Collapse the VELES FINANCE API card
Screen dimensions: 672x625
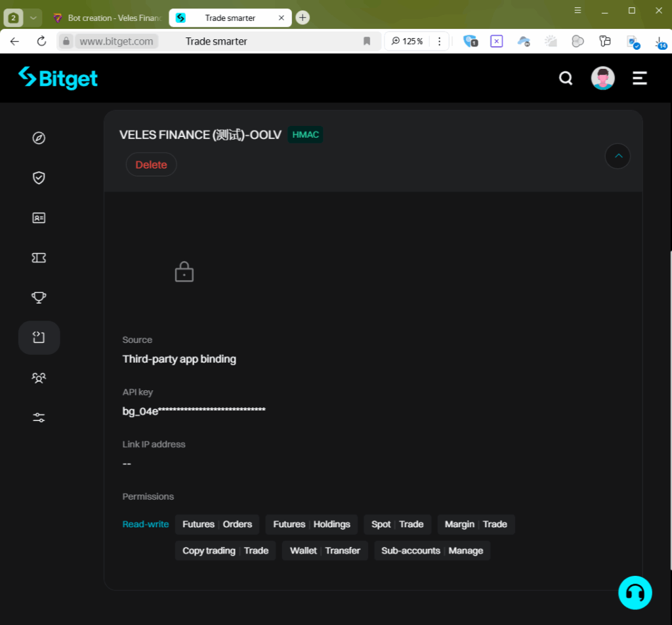click(618, 156)
